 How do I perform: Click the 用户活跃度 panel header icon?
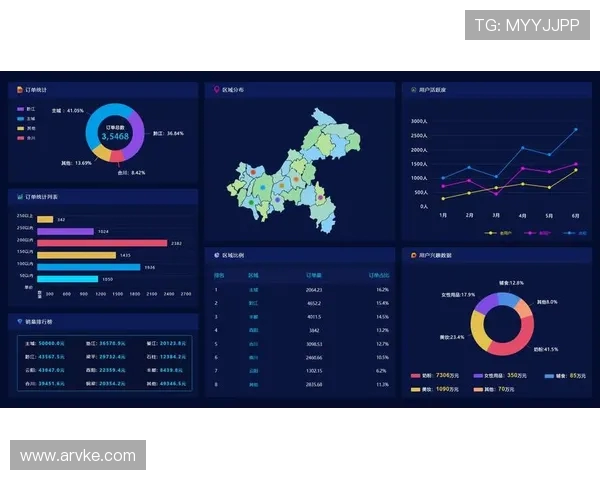[413, 90]
